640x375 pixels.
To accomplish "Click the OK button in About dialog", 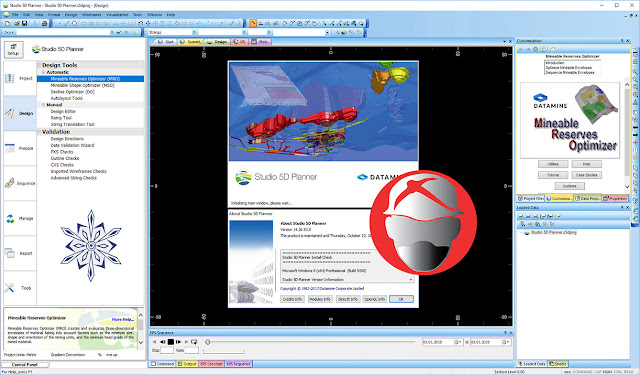I will (x=401, y=299).
